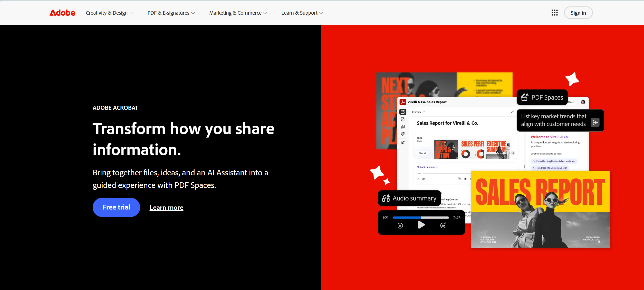The width and height of the screenshot is (644, 290).
Task: Expand the Overview panel with arrows icon
Action: point(512,112)
